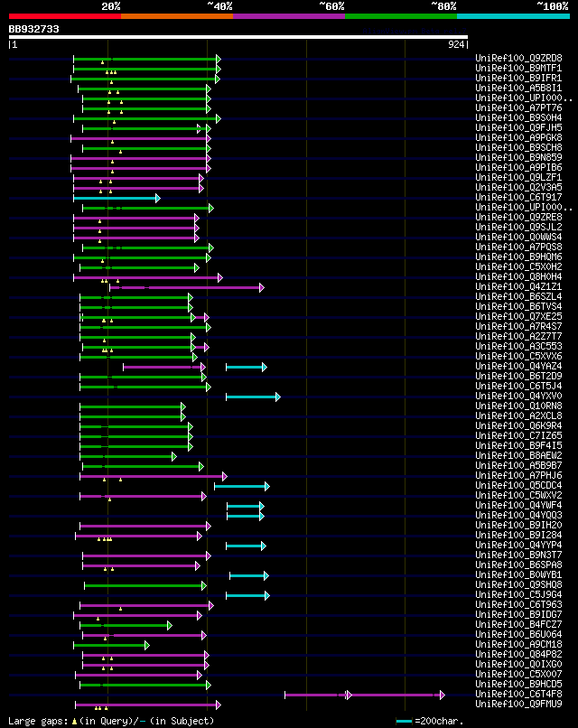Click the purple alignment bar in C6T4F8 row
The width and height of the screenshot is (578, 728).
pos(365,695)
